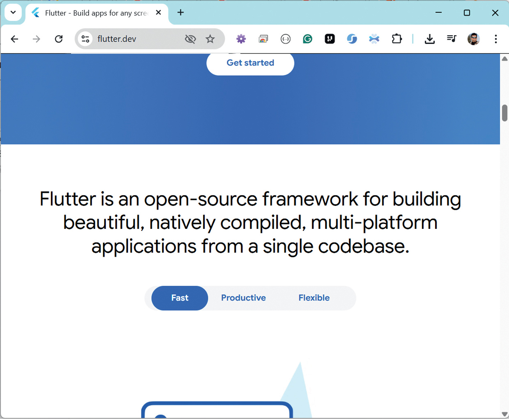
Task: Reload the flutter.dev page
Action: [59, 39]
